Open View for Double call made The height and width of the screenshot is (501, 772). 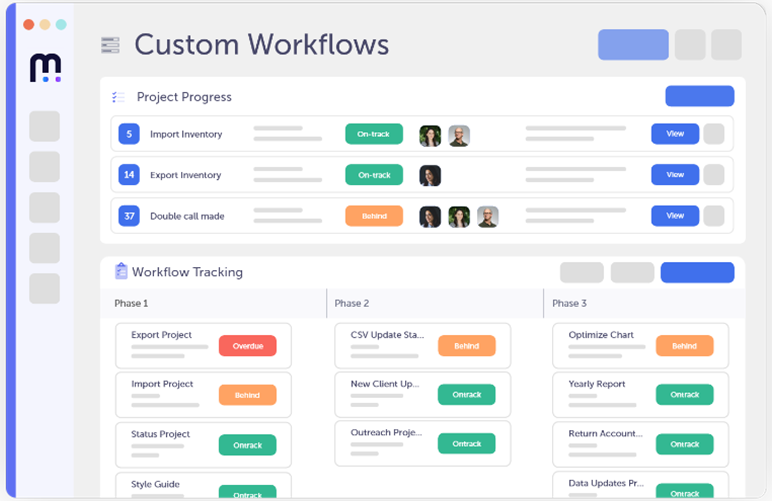tap(675, 216)
